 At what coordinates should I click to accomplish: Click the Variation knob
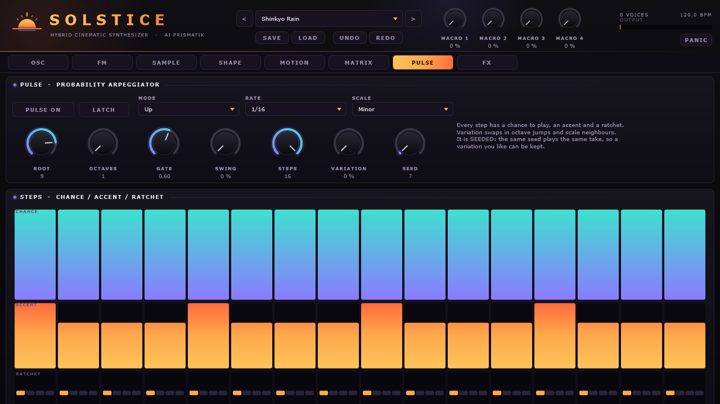click(349, 144)
